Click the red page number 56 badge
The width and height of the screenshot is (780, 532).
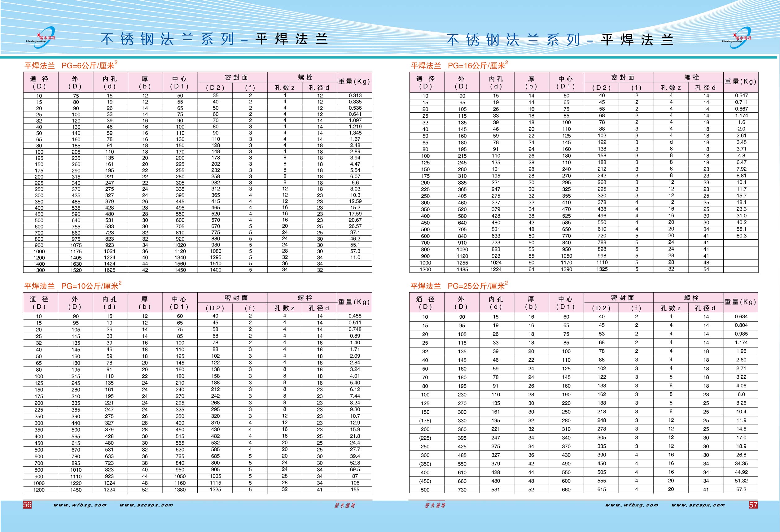27,505
